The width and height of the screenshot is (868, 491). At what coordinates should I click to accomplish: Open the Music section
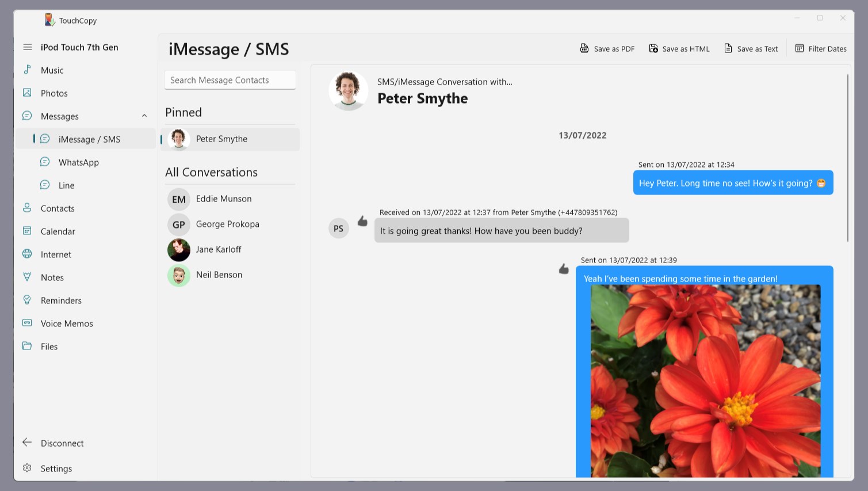tap(85, 70)
